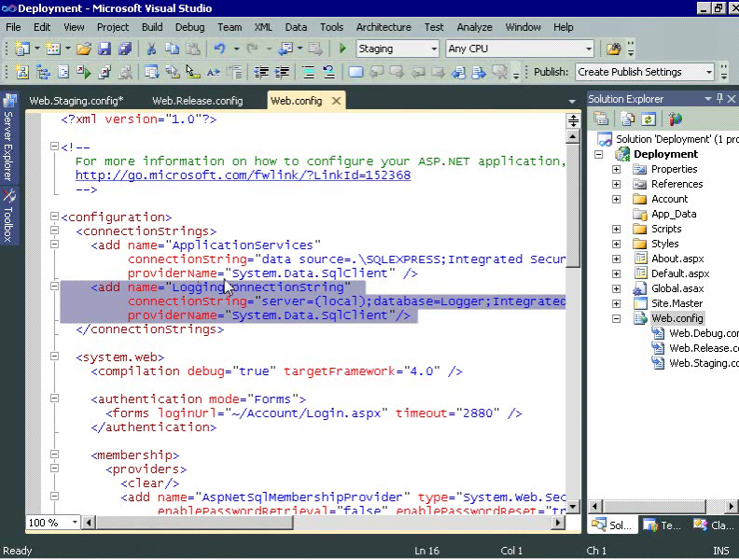Click the ASP.NET Configuration icon in Solution Explorer
Viewport: 739px width, 560px height.
675,119
